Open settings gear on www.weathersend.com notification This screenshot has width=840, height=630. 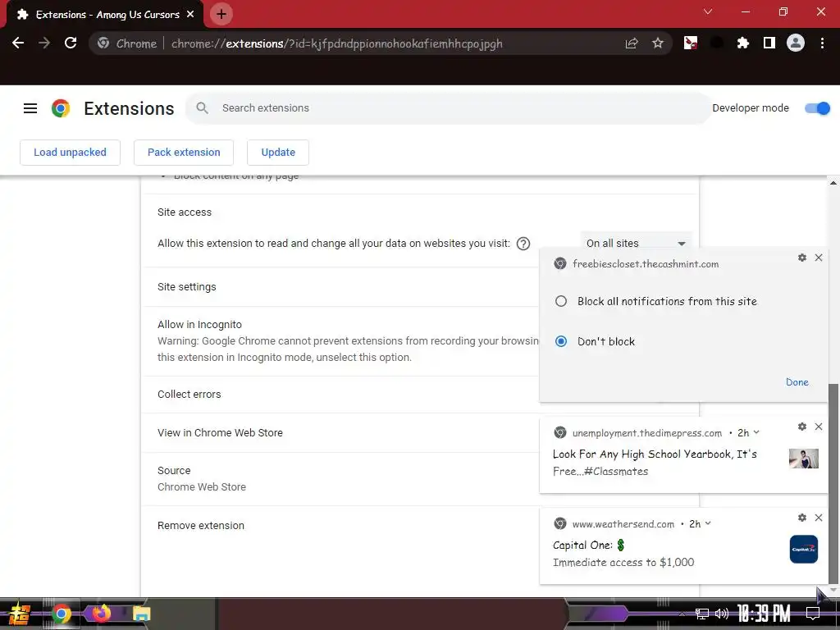pyautogui.click(x=802, y=518)
